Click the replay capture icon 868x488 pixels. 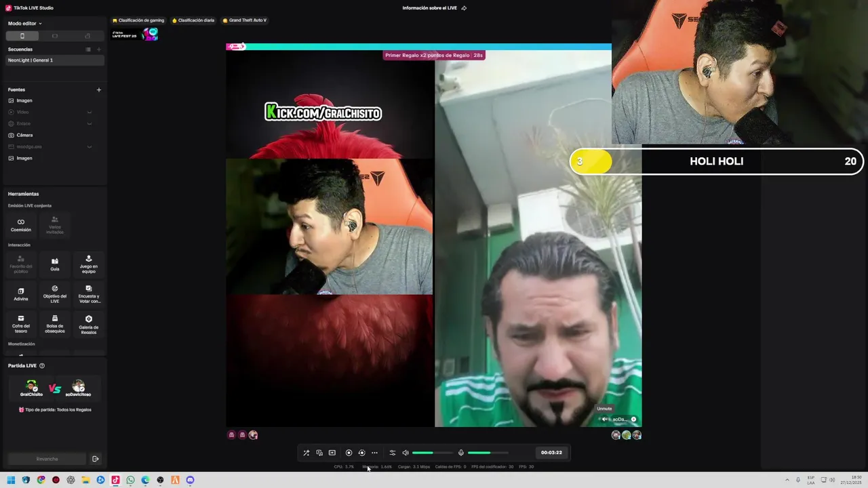coord(361,453)
